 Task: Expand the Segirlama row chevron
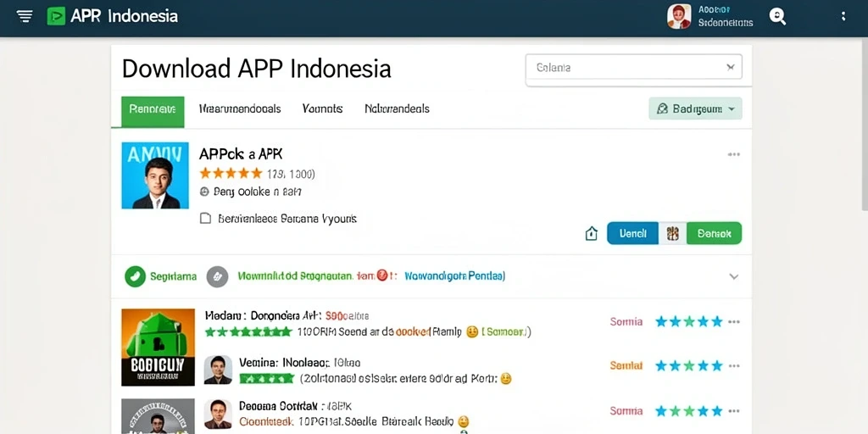(733, 276)
